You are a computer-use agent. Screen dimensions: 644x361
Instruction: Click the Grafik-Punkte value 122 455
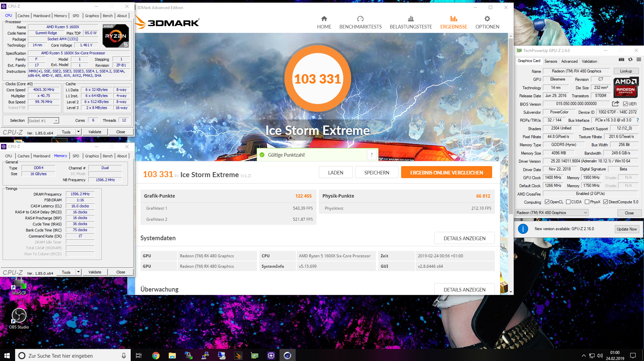[303, 196]
